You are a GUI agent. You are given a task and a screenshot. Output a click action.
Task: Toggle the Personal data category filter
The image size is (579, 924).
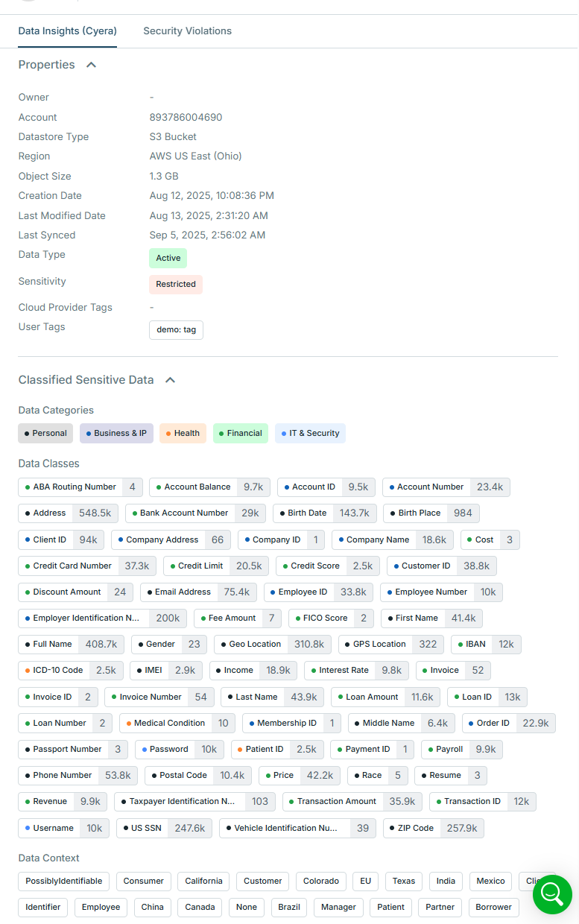(45, 434)
